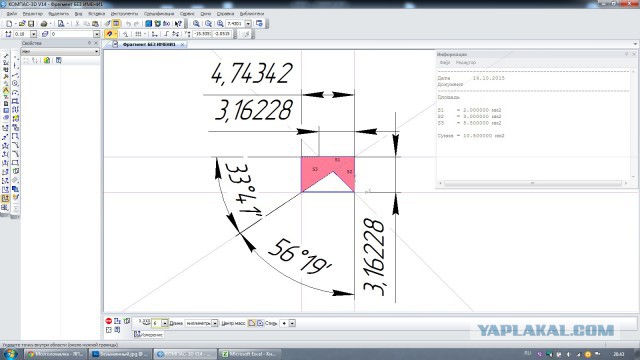Toggle the highlighted properties panel button in toolbar

coord(116,24)
